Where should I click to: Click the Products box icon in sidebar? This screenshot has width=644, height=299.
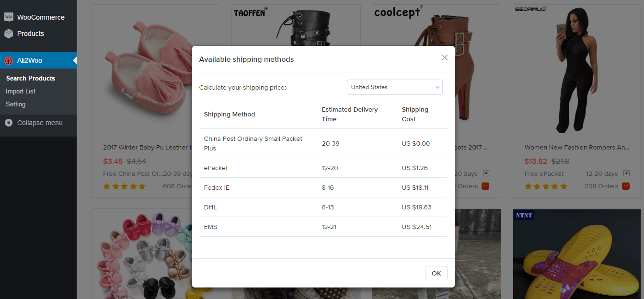(9, 34)
